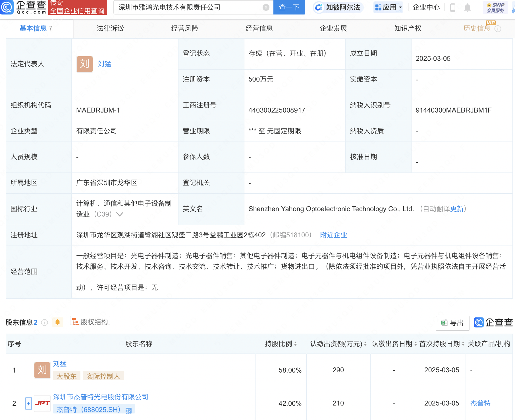This screenshot has width=515, height=420.
Task: Expand the 国标行业 C39 chevron
Action: coord(120,214)
